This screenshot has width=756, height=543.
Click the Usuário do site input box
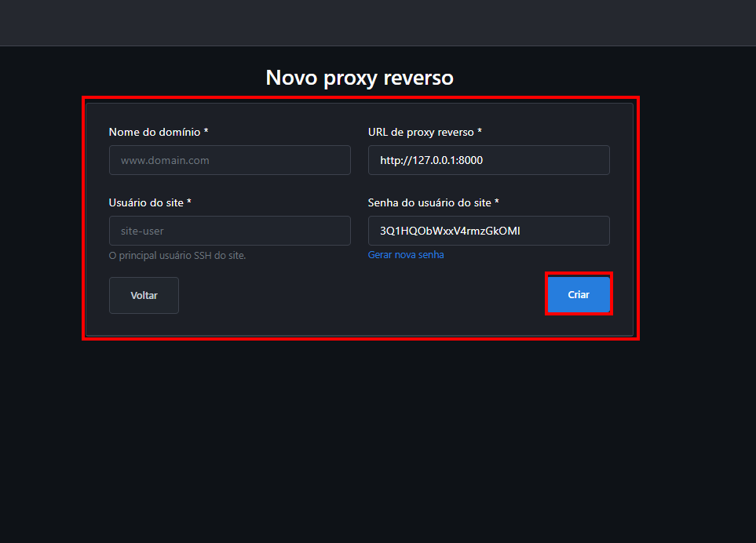coord(229,231)
